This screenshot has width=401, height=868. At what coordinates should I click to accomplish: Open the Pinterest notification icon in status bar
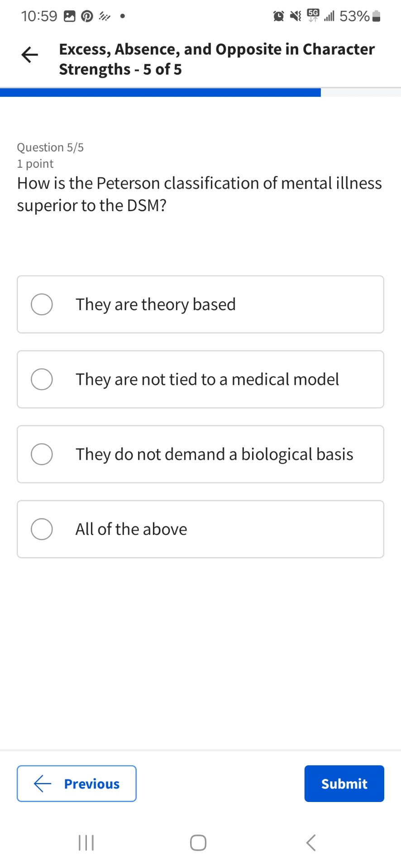pos(86,16)
